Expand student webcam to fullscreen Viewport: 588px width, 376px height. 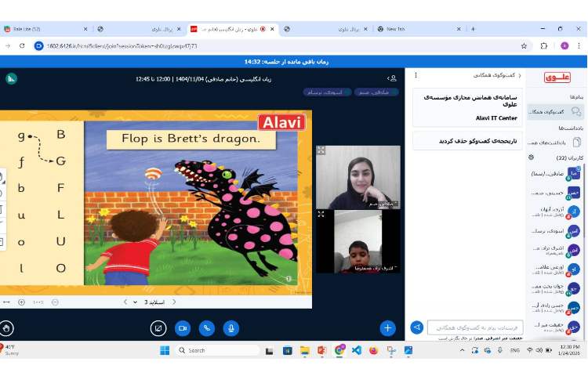pos(321,214)
